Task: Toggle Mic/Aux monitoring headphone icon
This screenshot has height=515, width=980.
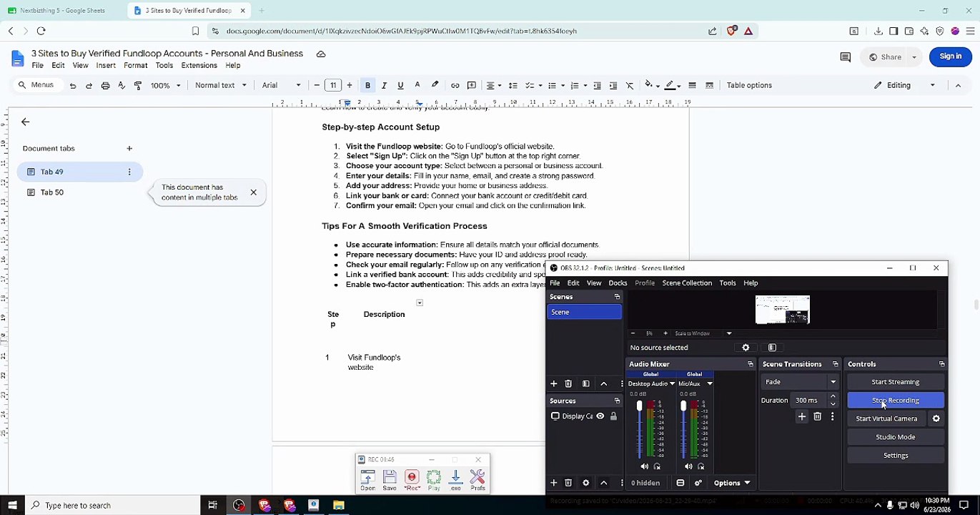Action: point(701,466)
